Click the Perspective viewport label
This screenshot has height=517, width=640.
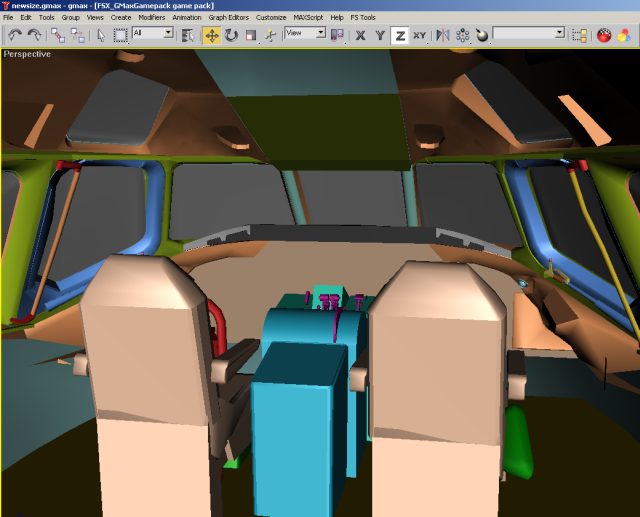[27, 54]
